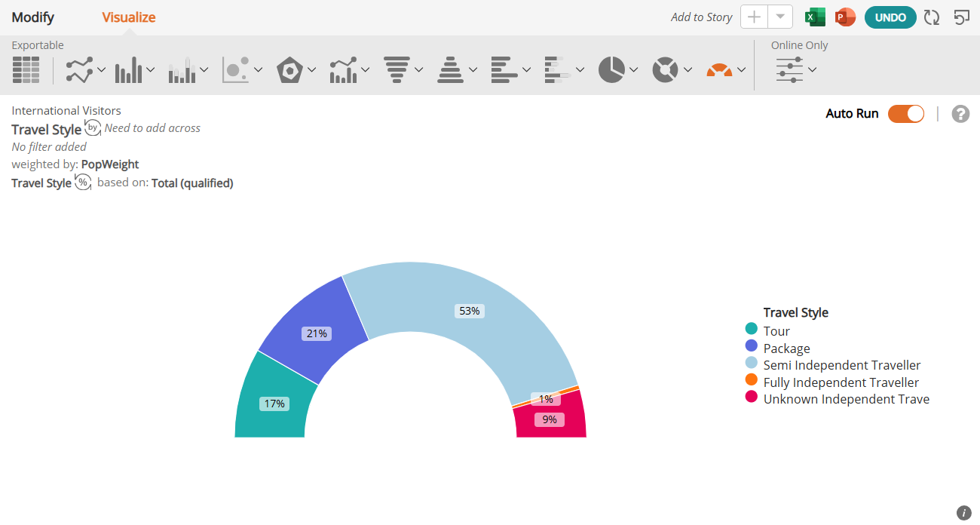Export to PowerPoint
The image size is (980, 525).
845,17
